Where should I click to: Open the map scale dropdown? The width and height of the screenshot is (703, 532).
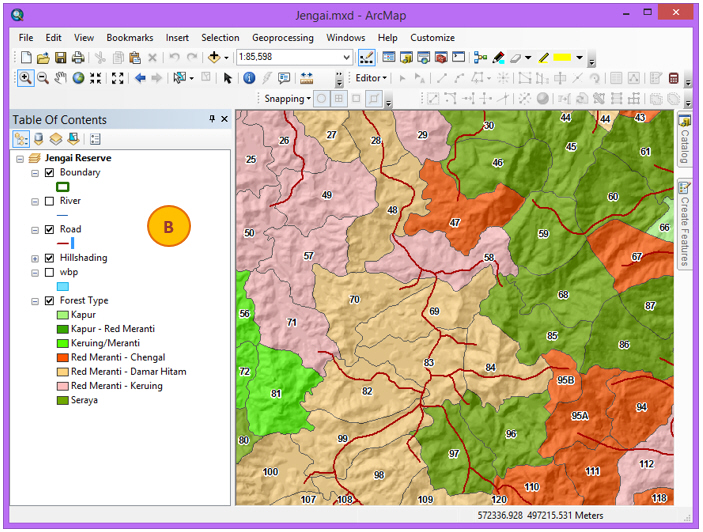tap(346, 57)
